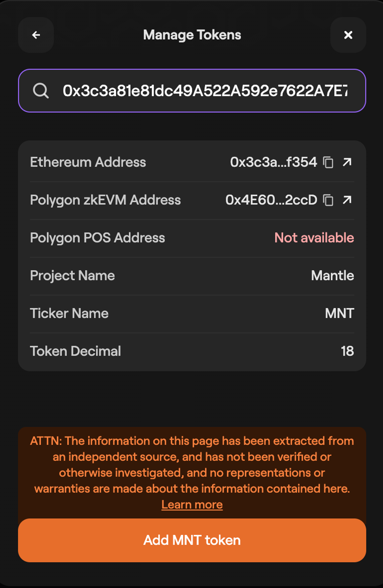The image size is (383, 588).
Task: Copy the Polygon zkEVM address
Action: point(328,200)
